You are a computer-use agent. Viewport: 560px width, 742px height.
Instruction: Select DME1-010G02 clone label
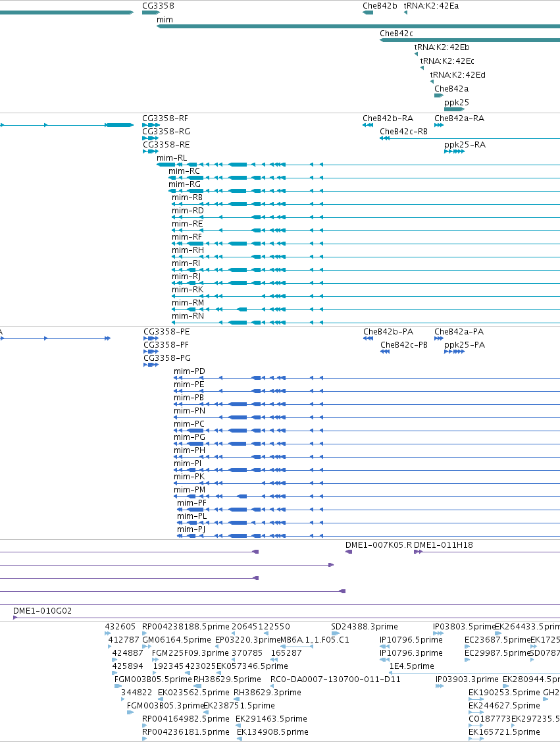(43, 611)
